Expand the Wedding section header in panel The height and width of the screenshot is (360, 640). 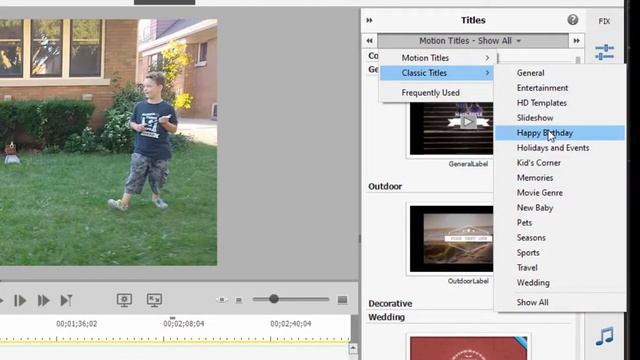[387, 317]
